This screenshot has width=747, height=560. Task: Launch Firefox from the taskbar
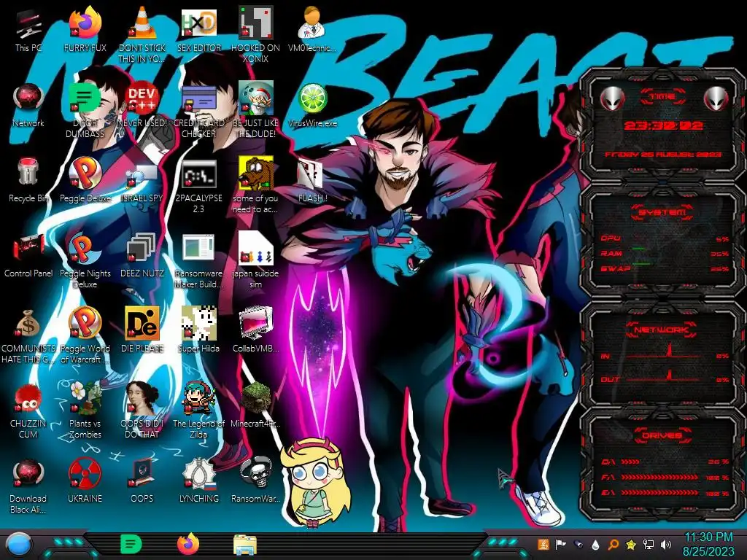pos(188,545)
